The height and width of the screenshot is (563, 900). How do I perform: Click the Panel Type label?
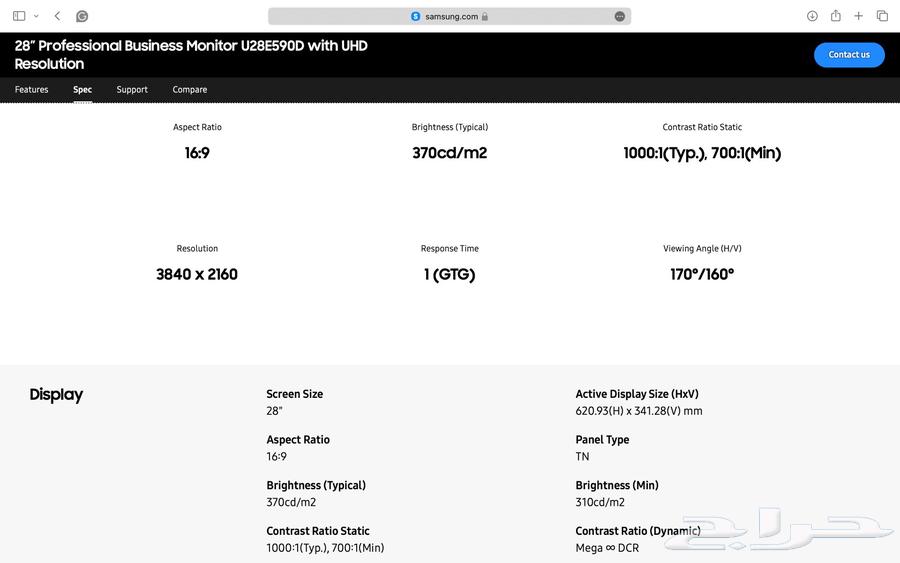click(x=602, y=440)
